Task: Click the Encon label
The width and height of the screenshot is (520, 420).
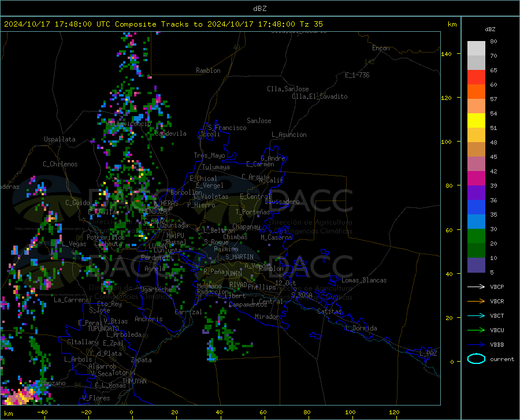Action: tap(381, 48)
